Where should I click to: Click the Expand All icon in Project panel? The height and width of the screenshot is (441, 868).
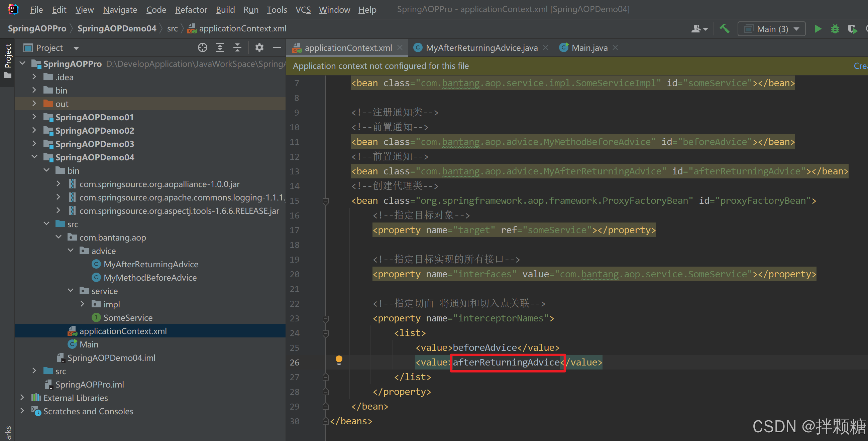pos(220,47)
